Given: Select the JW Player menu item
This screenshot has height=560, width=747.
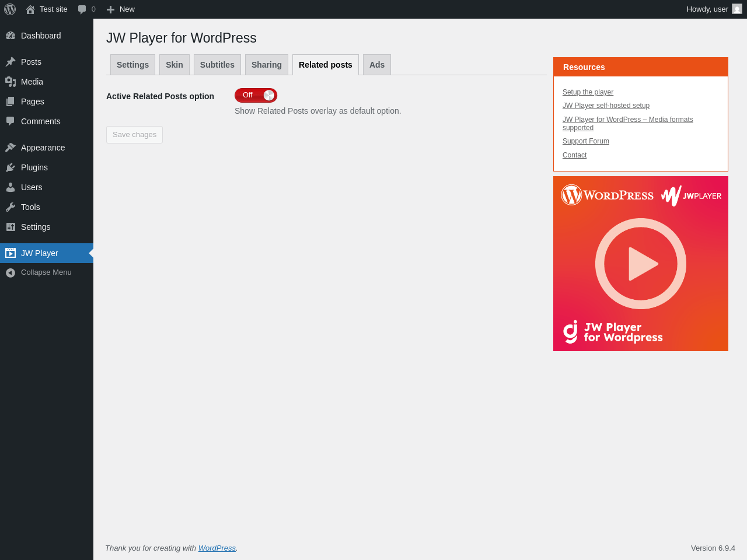Looking at the screenshot, I should [47, 253].
